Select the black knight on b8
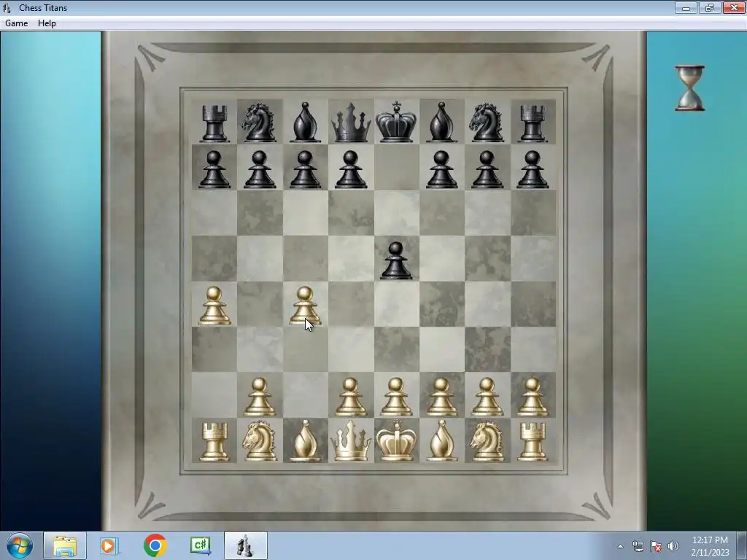This screenshot has height=560, width=747. pyautogui.click(x=259, y=122)
